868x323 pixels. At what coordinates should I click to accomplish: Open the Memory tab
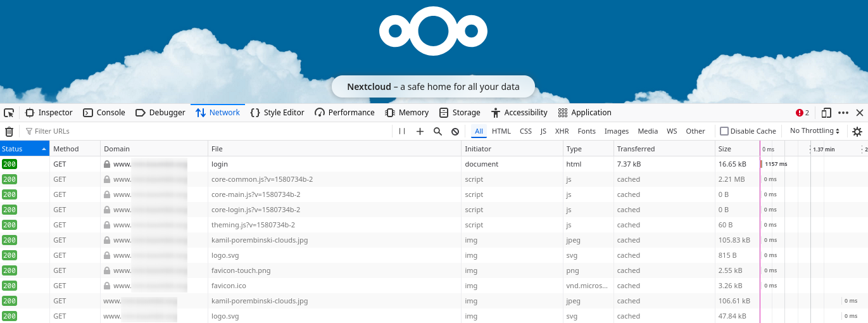pos(407,113)
